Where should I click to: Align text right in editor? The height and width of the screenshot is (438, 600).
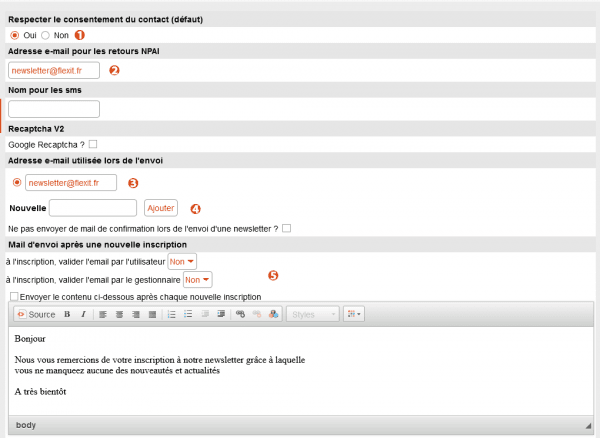[136, 314]
